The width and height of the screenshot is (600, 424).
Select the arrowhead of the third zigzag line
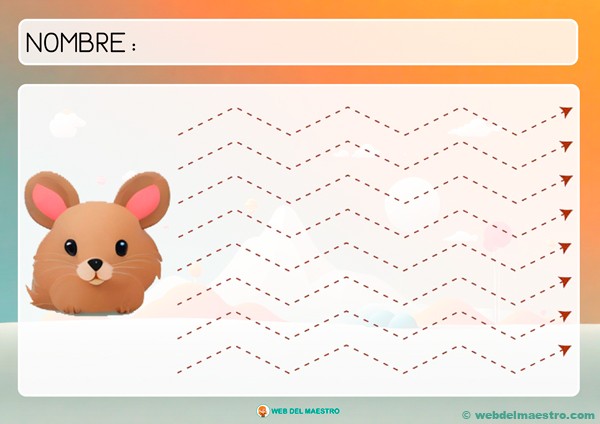(x=567, y=180)
